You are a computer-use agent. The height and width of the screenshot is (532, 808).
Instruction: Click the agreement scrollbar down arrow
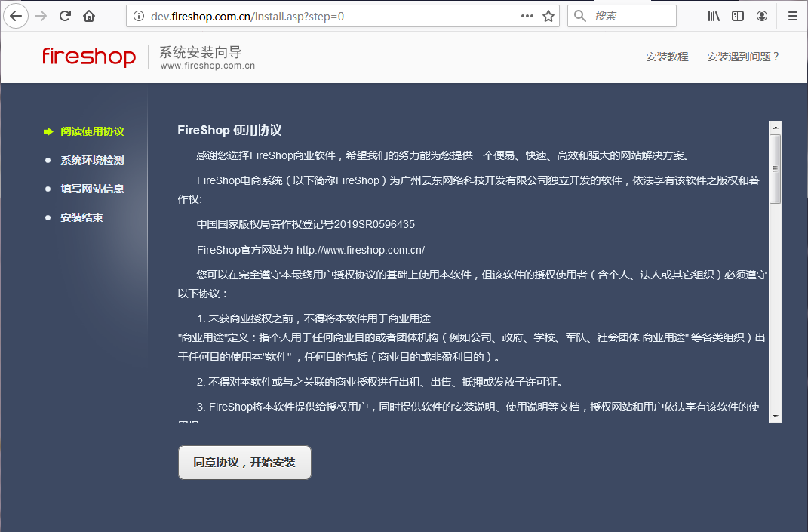(775, 416)
